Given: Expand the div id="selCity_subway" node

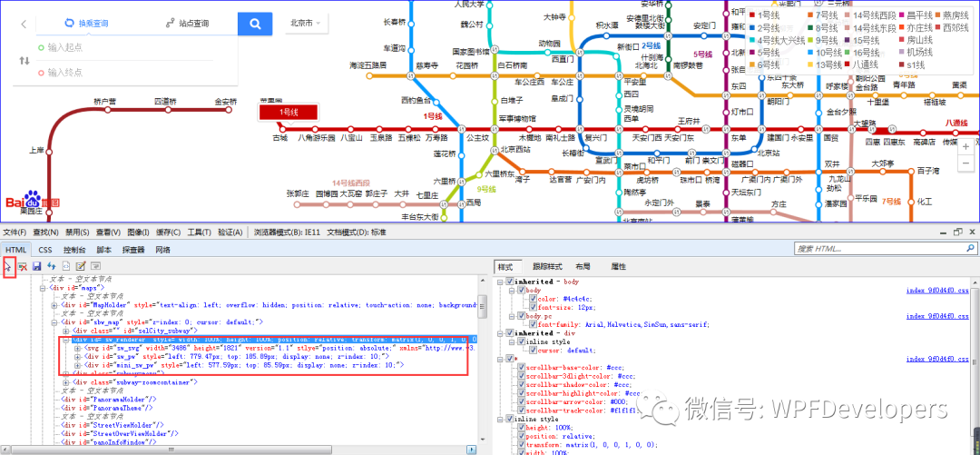Looking at the screenshot, I should coord(66,331).
